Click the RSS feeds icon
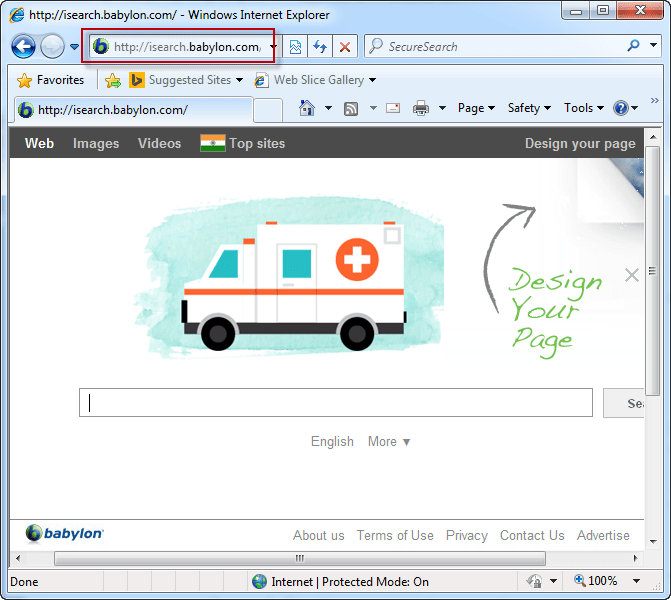 click(351, 109)
